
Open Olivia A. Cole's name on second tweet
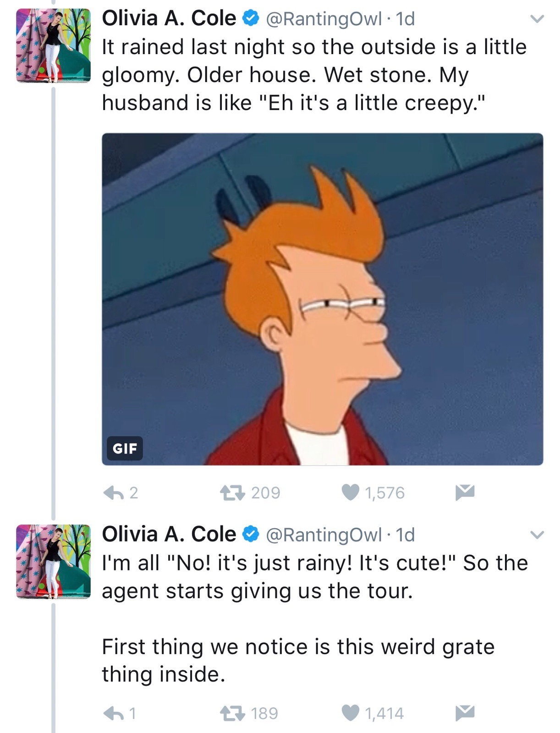[x=169, y=535]
